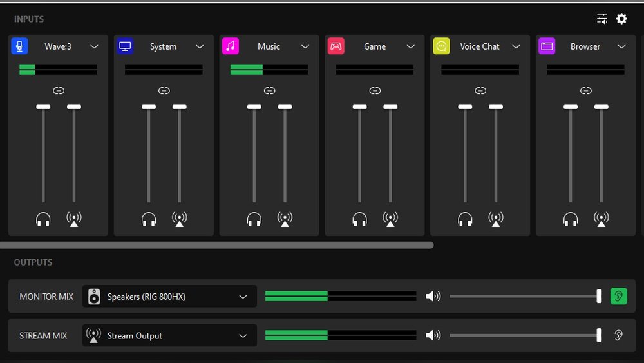Image resolution: width=644 pixels, height=363 pixels.
Task: Click the System monitor channel icon
Action: (125, 46)
